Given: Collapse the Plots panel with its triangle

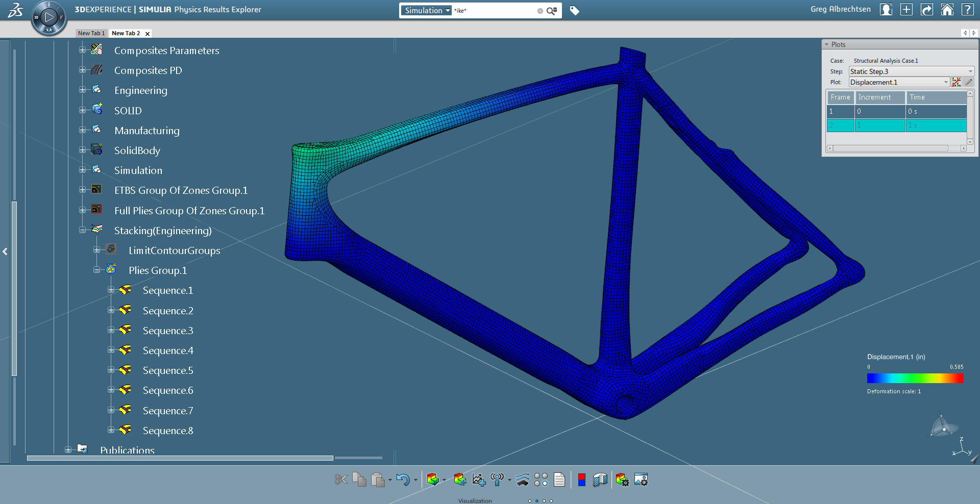Looking at the screenshot, I should pos(826,45).
